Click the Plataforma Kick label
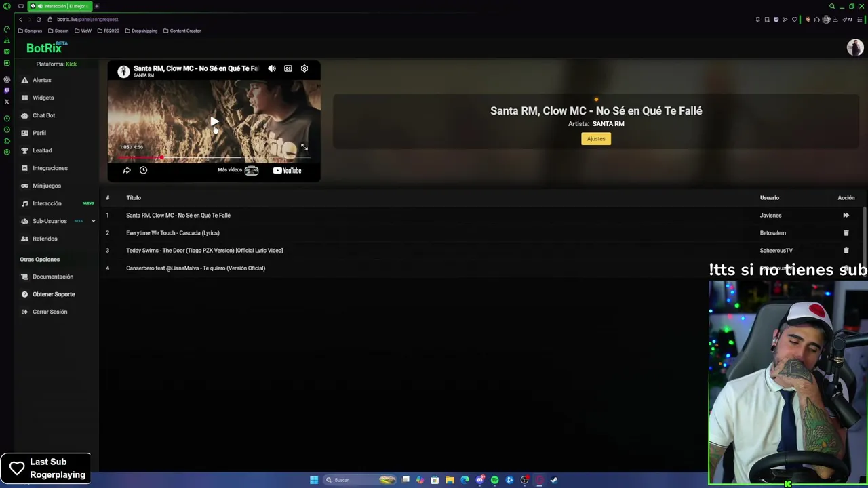868x488 pixels. (56, 64)
